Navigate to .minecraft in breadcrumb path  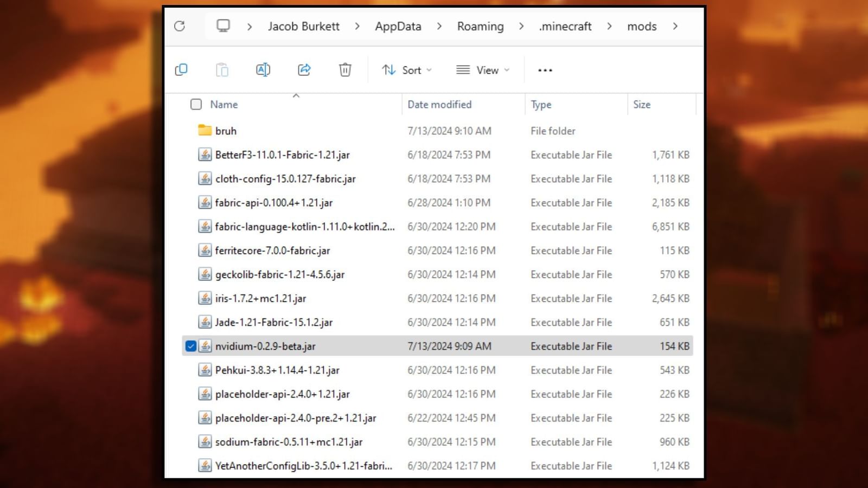pyautogui.click(x=565, y=27)
